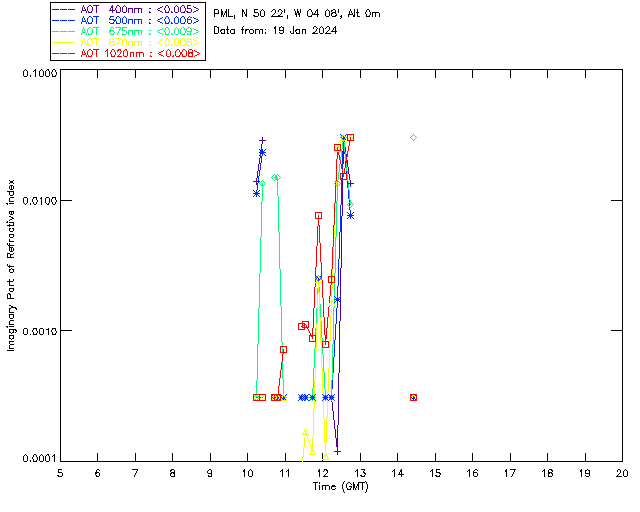Click the x-axis tick label 15
This screenshot has width=640, height=512.
pos(435,473)
